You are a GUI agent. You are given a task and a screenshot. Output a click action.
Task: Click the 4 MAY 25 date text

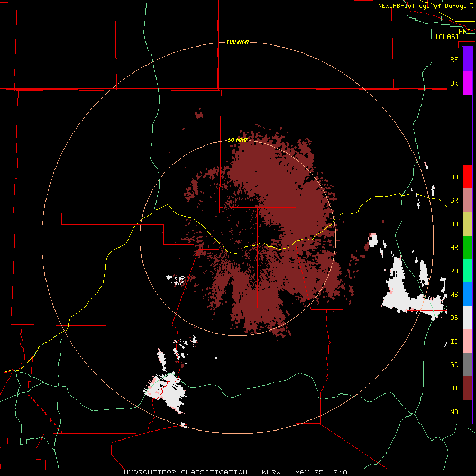coord(306,472)
